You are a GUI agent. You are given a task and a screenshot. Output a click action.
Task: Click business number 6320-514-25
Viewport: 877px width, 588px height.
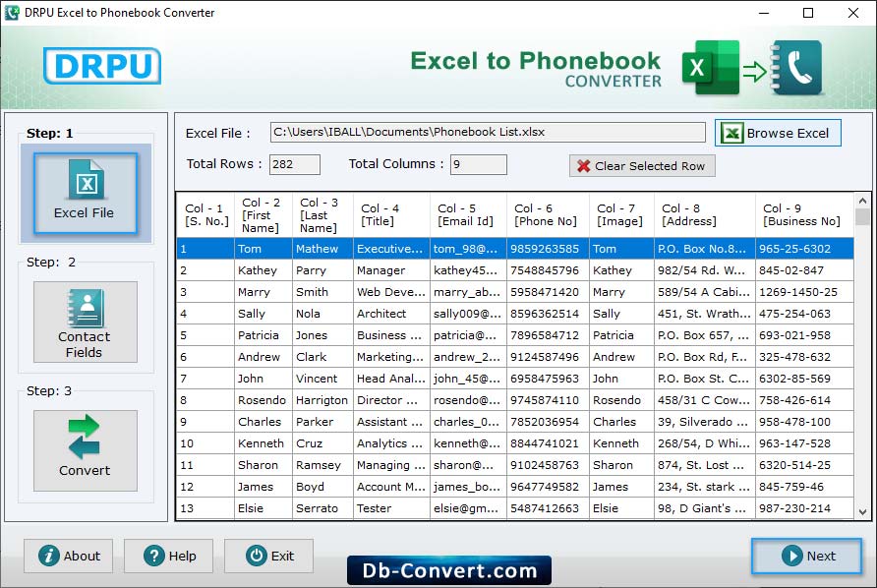[804, 465]
